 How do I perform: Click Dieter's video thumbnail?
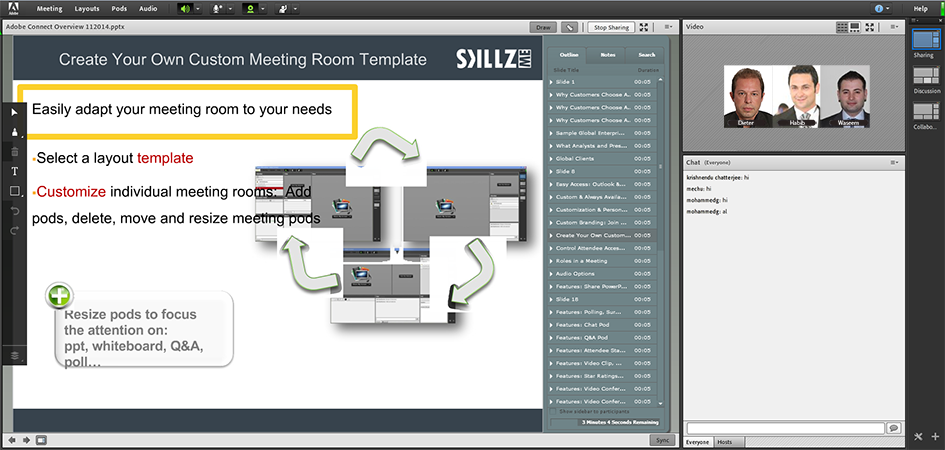748,96
